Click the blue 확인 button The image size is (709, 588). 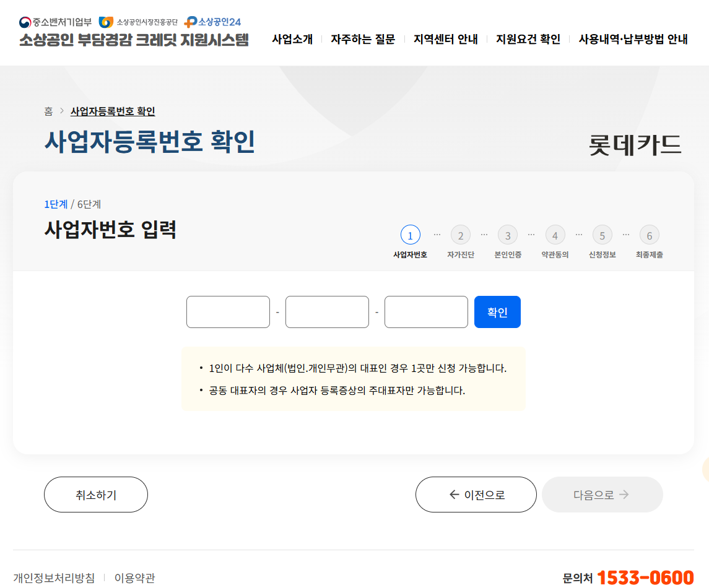(497, 312)
